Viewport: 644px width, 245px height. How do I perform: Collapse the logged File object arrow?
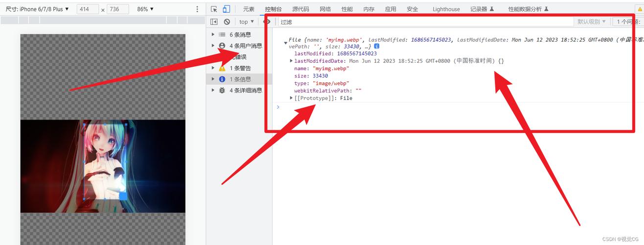point(286,43)
